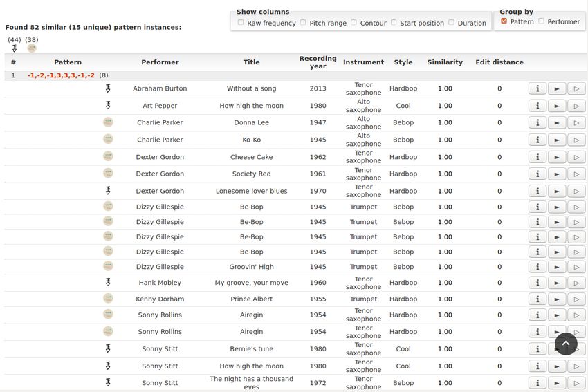Screen dimensions: 588x392
Task: Click solid play button for Society Red
Action: (557, 174)
